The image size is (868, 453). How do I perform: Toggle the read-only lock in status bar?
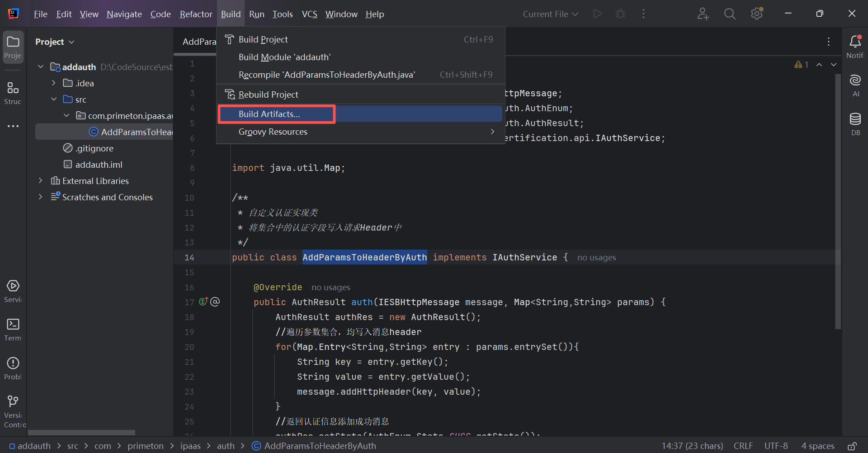852,446
